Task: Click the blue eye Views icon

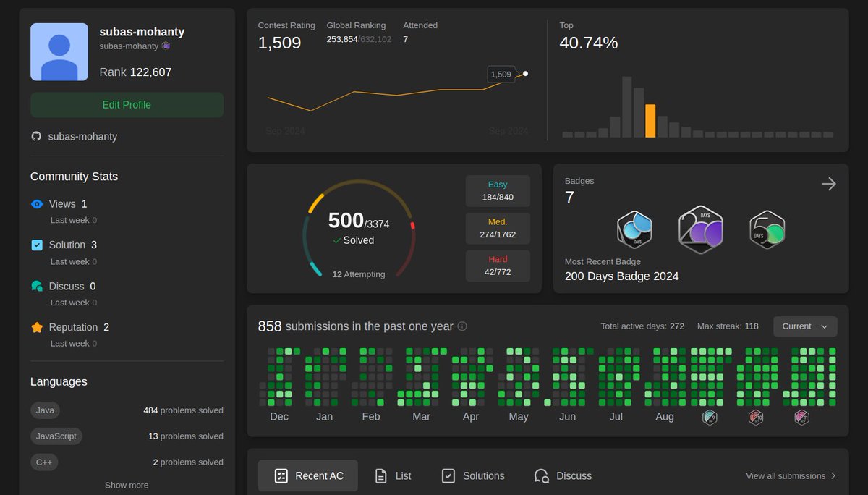Action: pos(37,204)
